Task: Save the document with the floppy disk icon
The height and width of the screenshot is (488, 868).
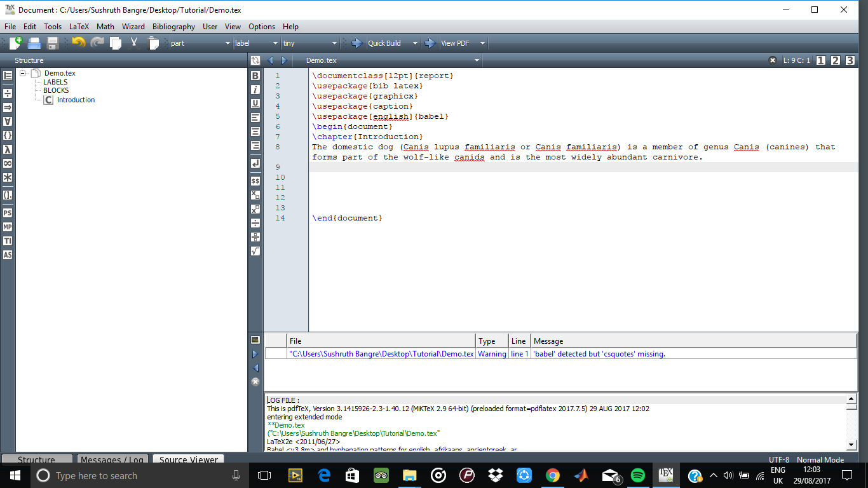Action: (53, 43)
